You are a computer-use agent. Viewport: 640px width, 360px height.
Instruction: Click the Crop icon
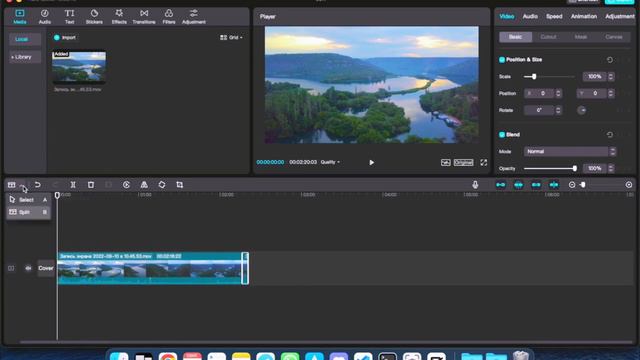tap(180, 185)
